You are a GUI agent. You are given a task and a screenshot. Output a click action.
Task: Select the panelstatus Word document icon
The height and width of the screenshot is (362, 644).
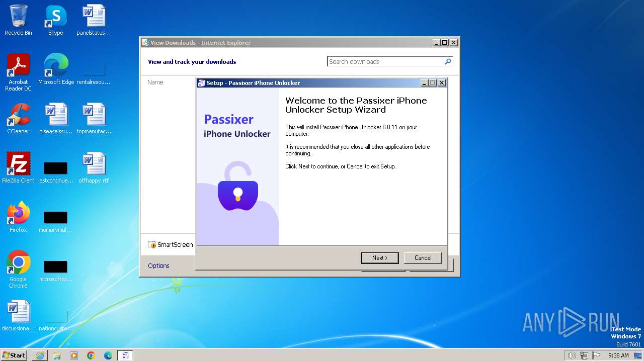(x=94, y=20)
